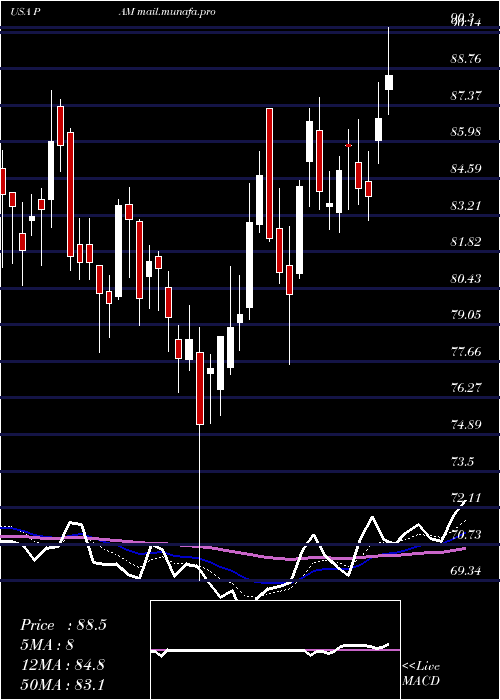Click the <<Live MACD label
The width and height of the screenshot is (500, 700).
421,674
